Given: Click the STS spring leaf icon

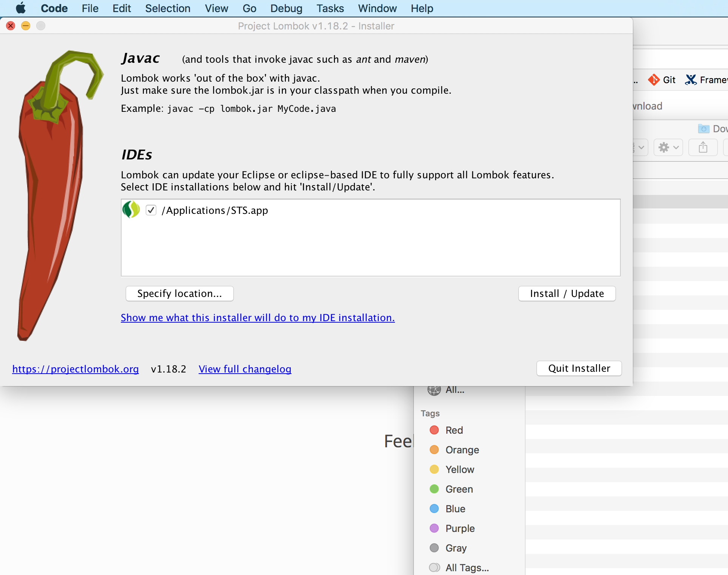Looking at the screenshot, I should click(131, 210).
